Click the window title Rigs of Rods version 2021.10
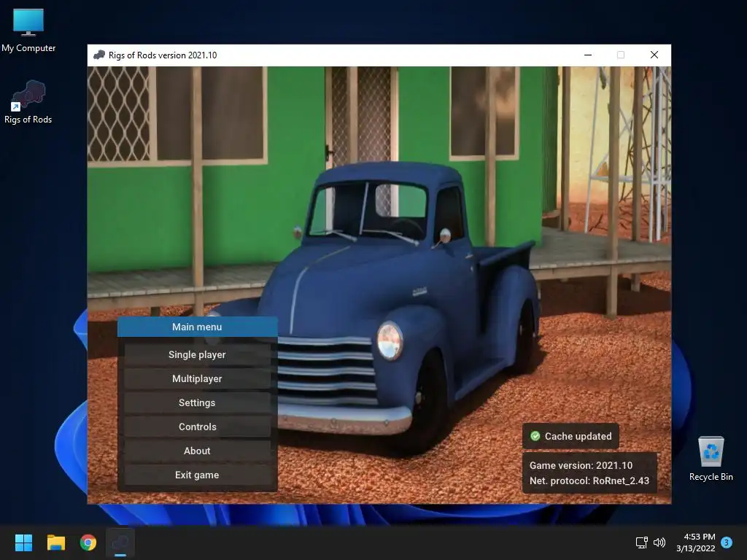 click(x=163, y=55)
